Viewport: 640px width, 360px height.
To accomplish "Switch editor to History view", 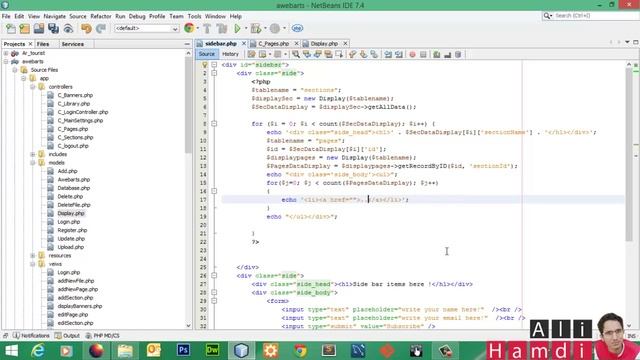I will [x=230, y=54].
